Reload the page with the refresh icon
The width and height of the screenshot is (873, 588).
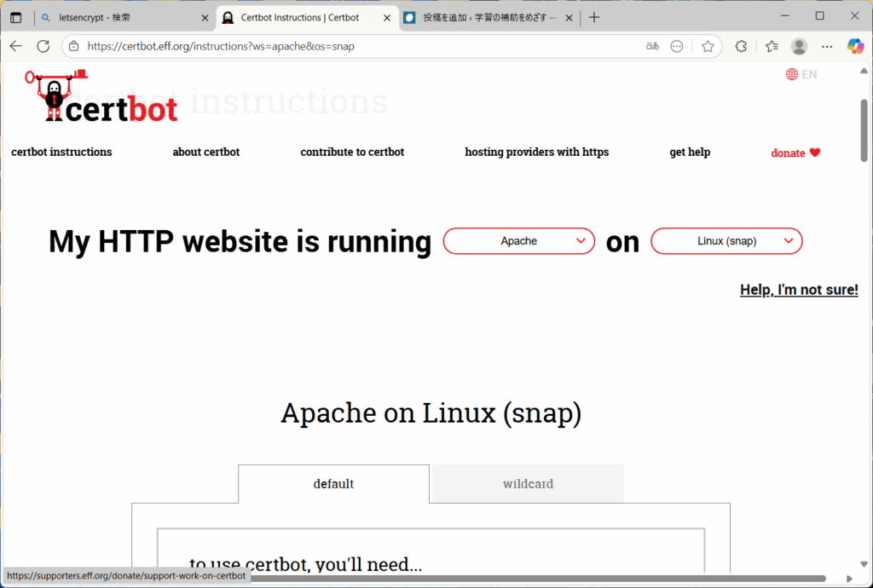click(43, 46)
